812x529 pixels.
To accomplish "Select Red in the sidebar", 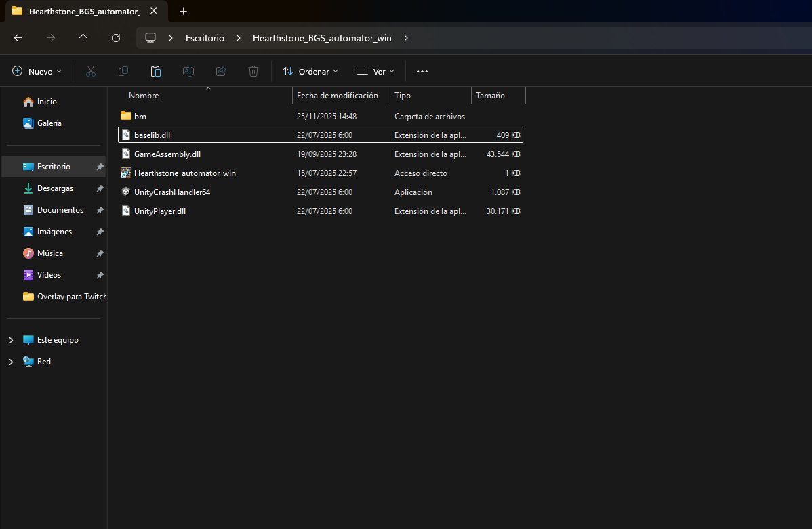I will [x=37, y=362].
